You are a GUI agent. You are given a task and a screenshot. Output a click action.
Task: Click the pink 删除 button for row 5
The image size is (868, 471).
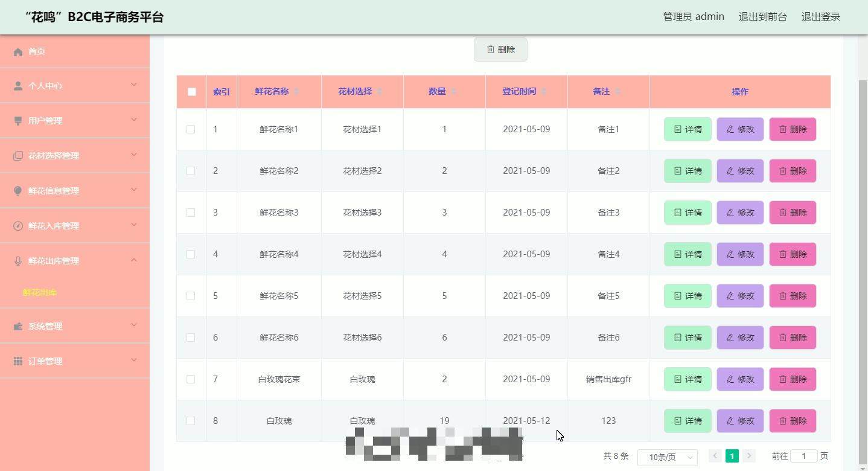793,296
